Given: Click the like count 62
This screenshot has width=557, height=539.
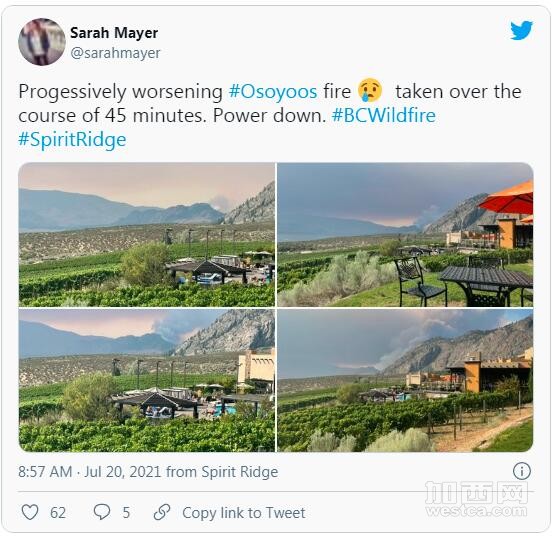Looking at the screenshot, I should coord(58,513).
